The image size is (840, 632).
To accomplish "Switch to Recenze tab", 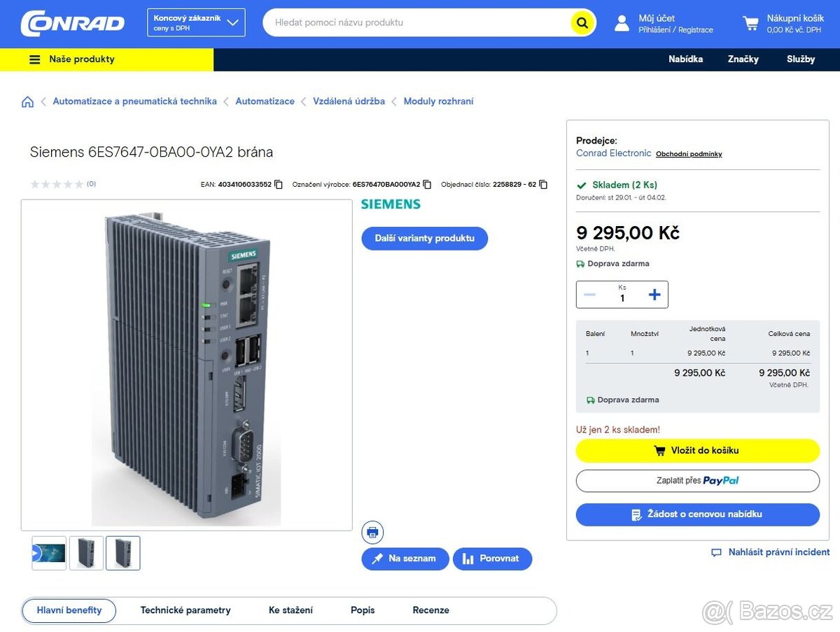I will (x=430, y=610).
